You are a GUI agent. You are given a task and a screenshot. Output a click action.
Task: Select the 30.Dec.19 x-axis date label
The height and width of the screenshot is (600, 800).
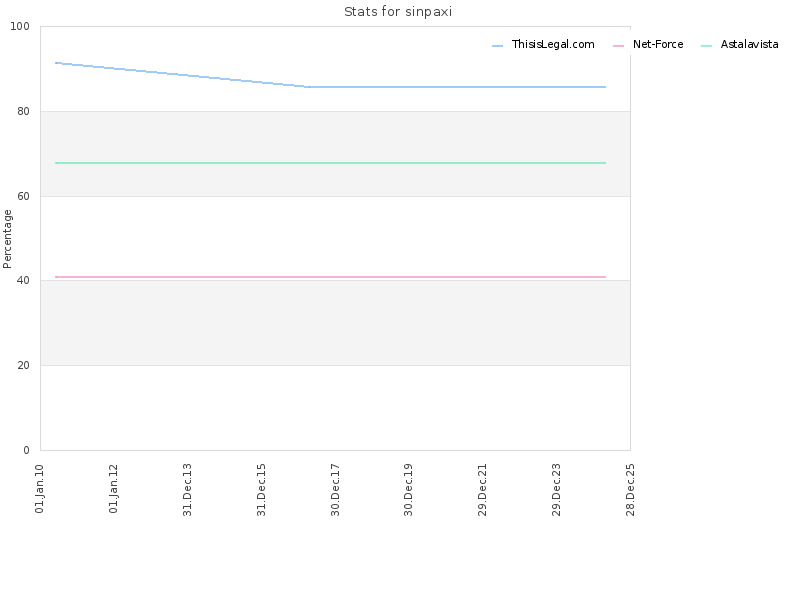click(x=408, y=490)
